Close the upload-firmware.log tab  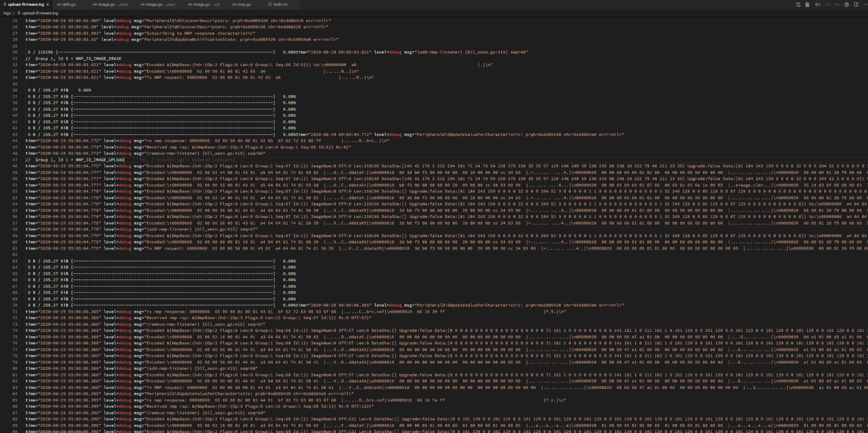47,4
